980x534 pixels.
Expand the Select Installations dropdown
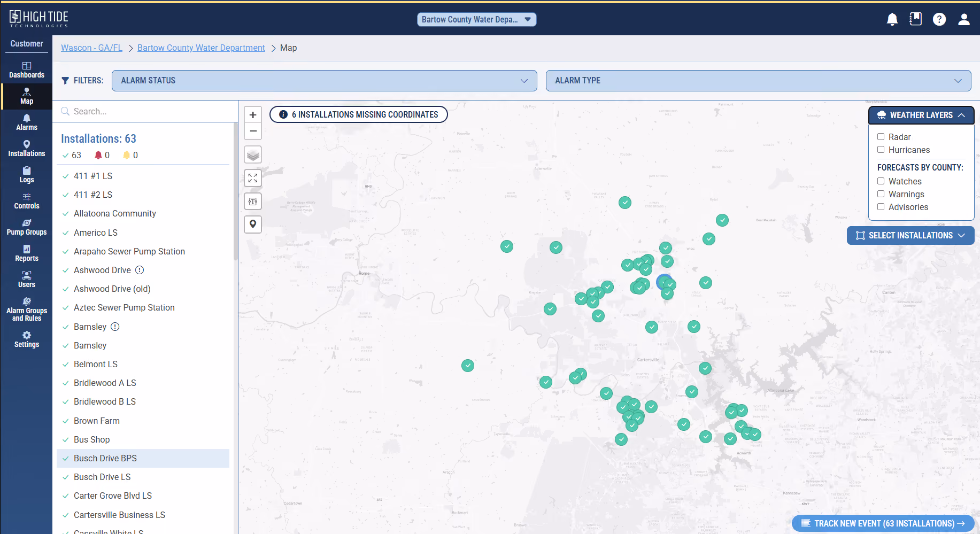(x=910, y=235)
